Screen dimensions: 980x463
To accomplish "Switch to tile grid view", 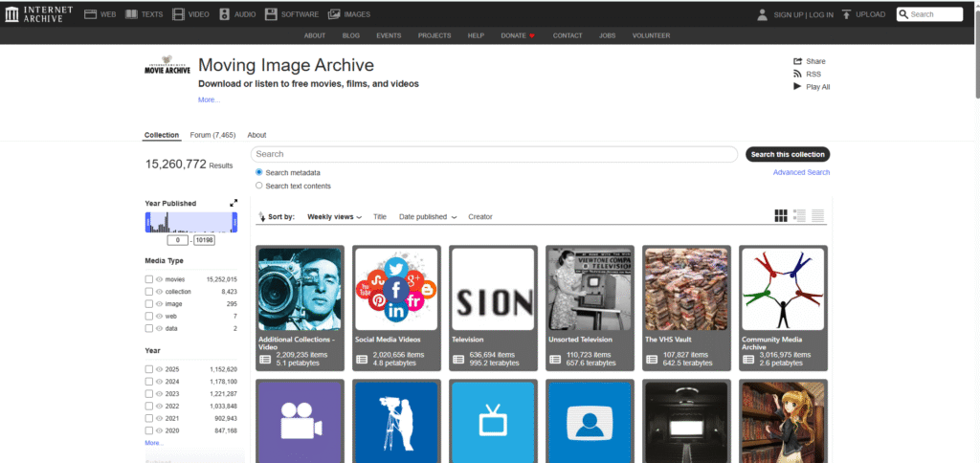I will point(781,216).
